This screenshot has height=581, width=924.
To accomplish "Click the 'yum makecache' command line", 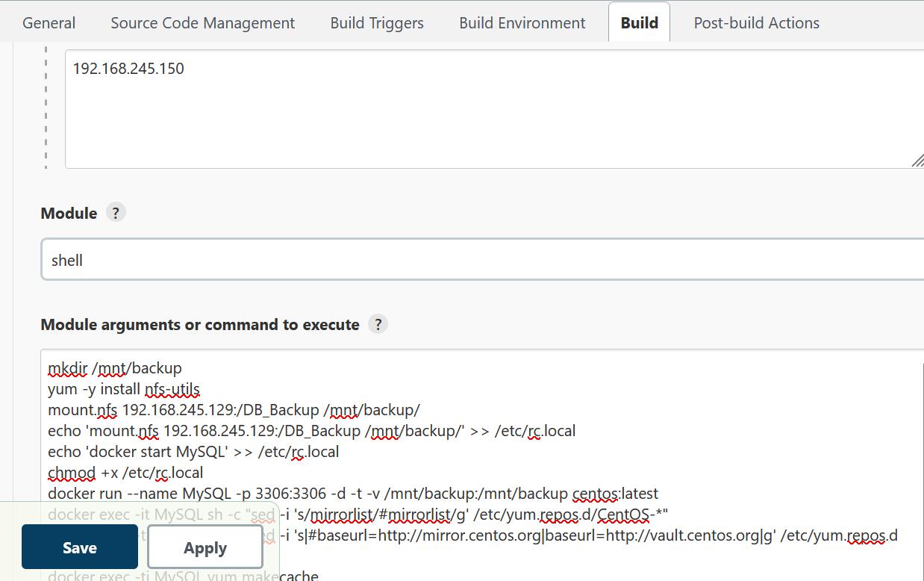I will point(183,576).
